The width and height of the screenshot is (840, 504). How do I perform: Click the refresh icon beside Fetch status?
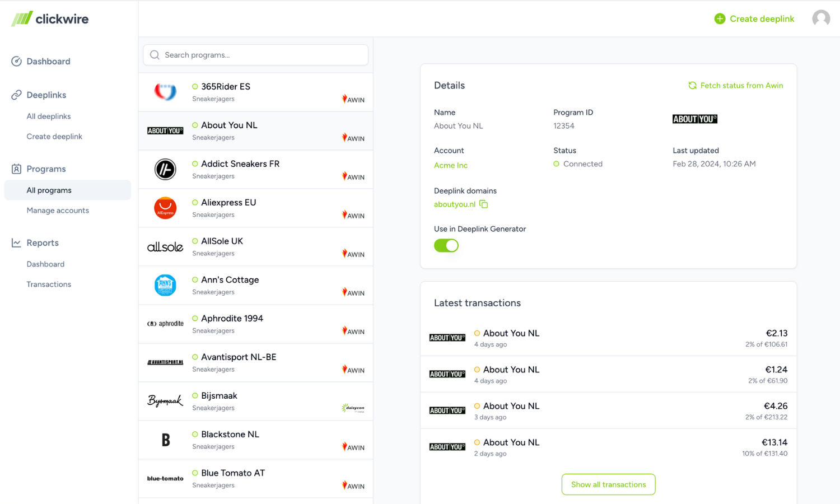coord(693,86)
